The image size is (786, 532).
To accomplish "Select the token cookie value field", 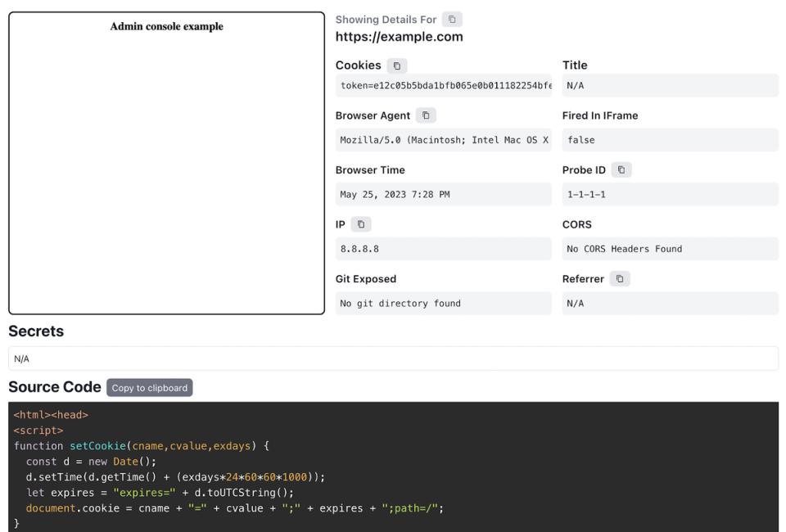I will [443, 86].
